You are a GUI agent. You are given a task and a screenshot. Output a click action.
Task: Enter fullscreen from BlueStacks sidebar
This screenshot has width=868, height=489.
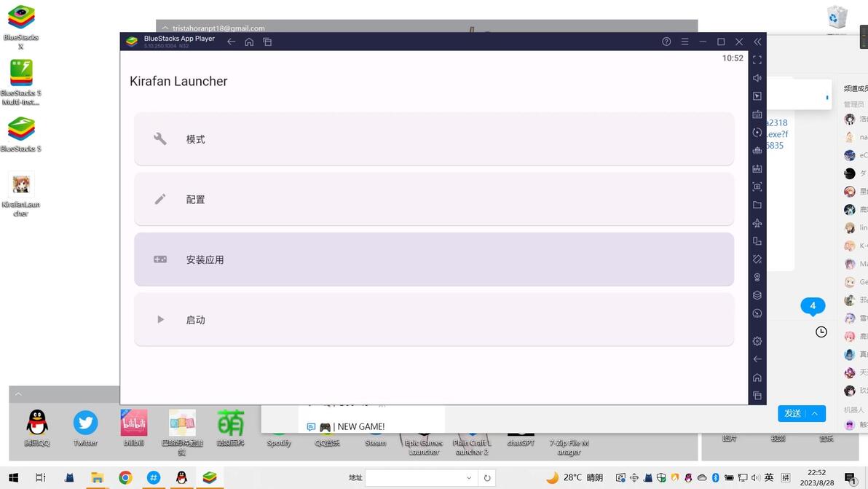(x=757, y=60)
